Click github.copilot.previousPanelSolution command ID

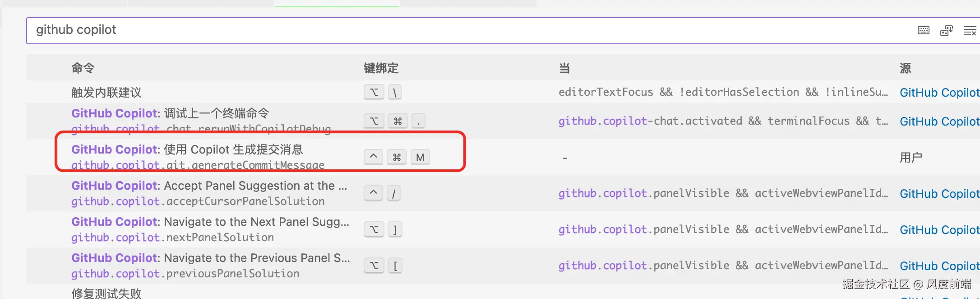coord(185,274)
